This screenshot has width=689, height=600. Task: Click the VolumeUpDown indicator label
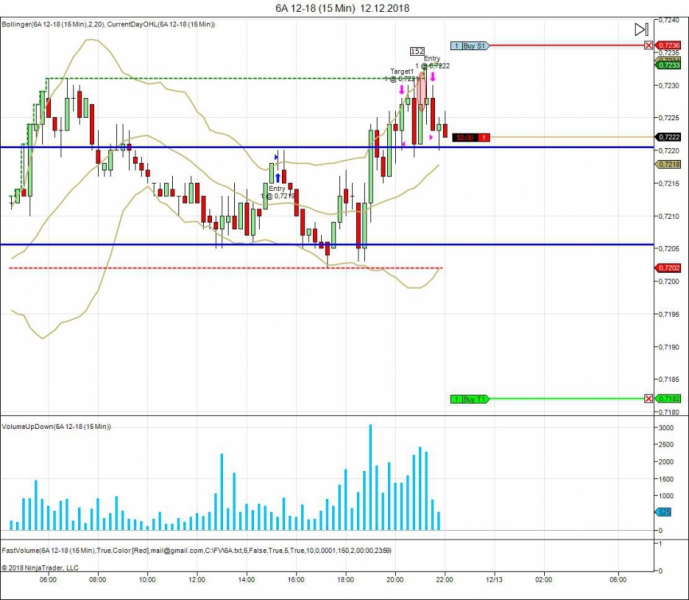pyautogui.click(x=56, y=427)
